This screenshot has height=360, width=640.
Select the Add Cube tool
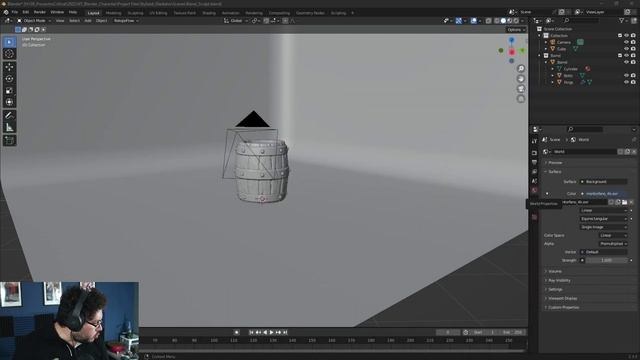coord(9,140)
